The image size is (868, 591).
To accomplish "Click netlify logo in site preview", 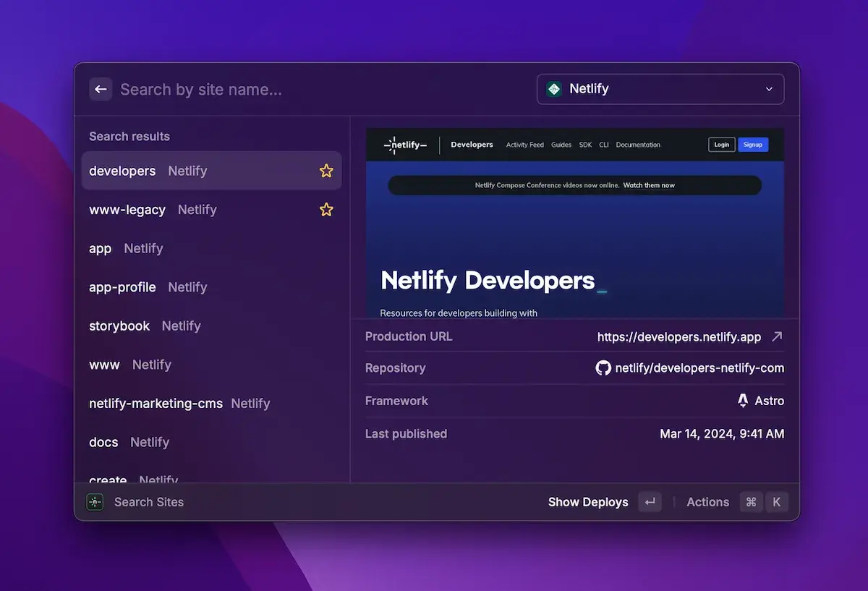I will pyautogui.click(x=406, y=145).
